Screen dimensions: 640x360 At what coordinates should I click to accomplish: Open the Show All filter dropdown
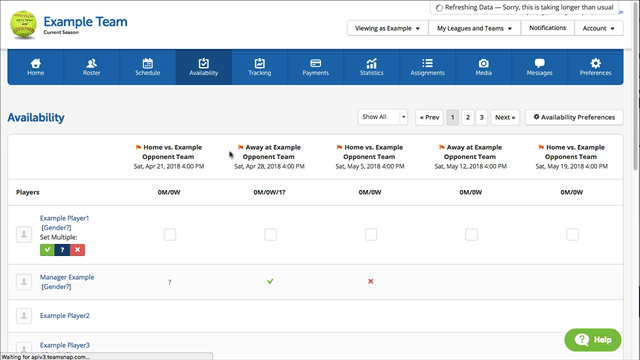click(382, 117)
